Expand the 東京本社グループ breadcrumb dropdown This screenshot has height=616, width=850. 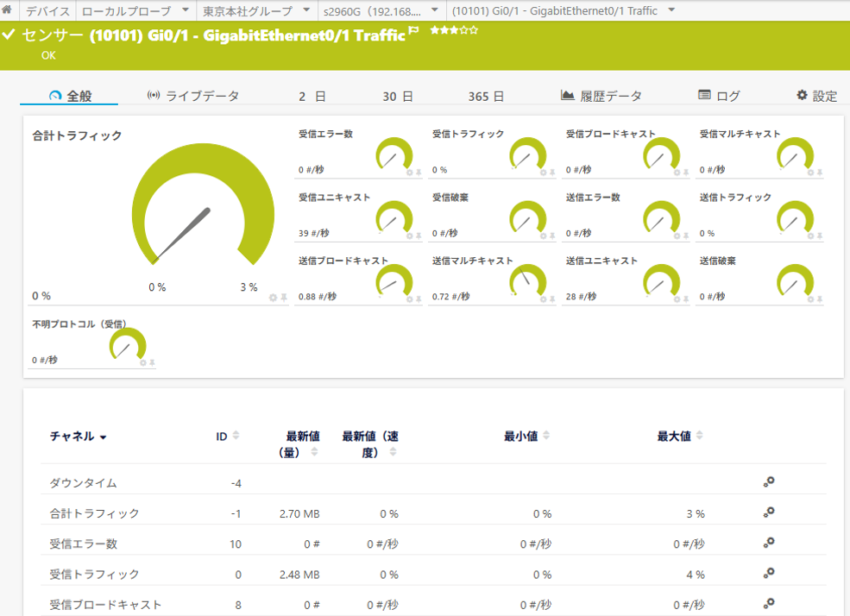pos(307,10)
